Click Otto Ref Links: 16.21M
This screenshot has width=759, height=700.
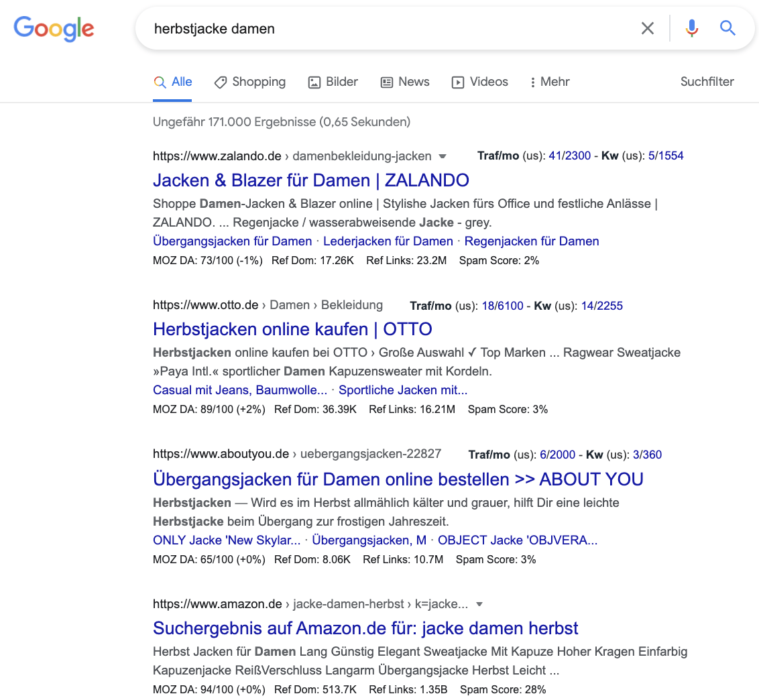pyautogui.click(x=412, y=410)
